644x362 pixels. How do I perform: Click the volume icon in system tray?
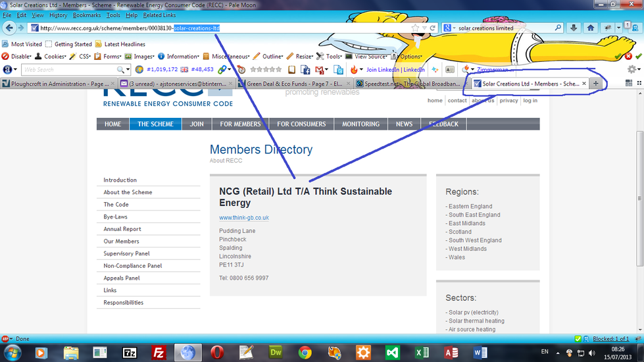pyautogui.click(x=592, y=353)
